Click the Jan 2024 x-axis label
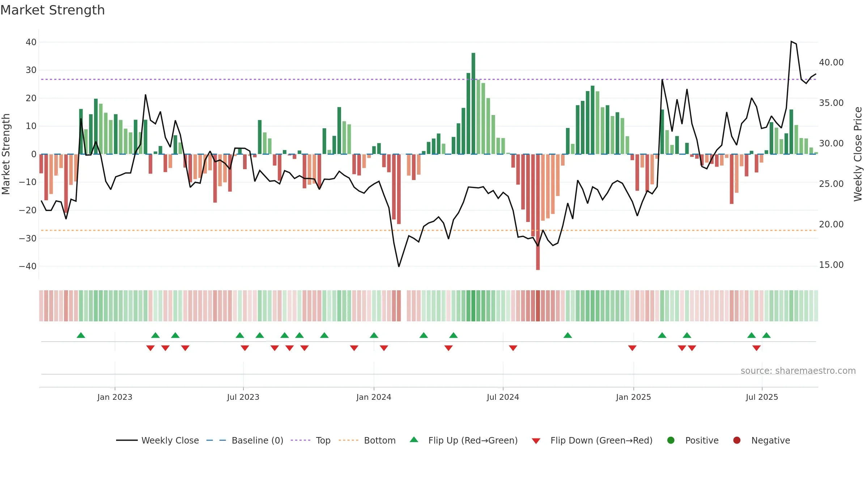Viewport: 868px width, 488px height. pos(374,397)
